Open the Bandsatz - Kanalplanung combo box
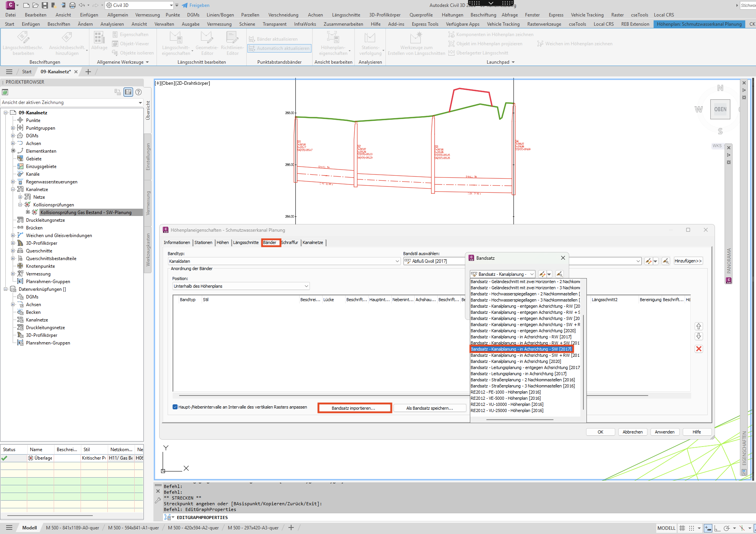This screenshot has width=756, height=534. coord(502,274)
